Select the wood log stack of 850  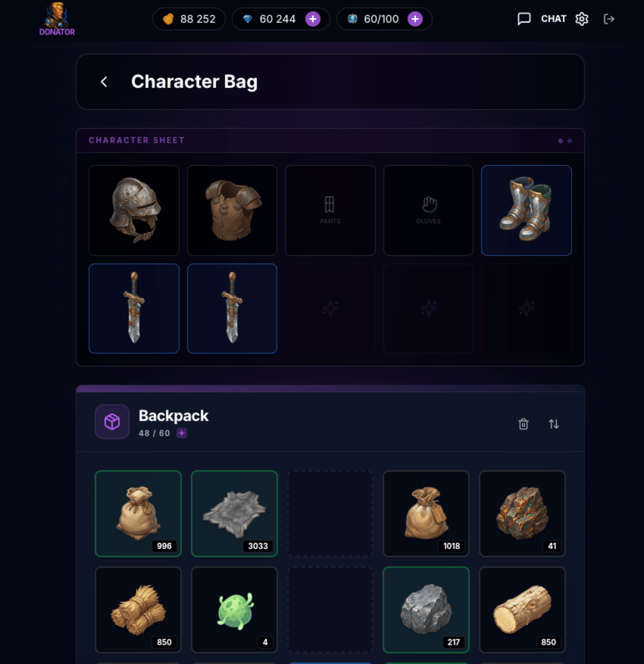(x=522, y=610)
